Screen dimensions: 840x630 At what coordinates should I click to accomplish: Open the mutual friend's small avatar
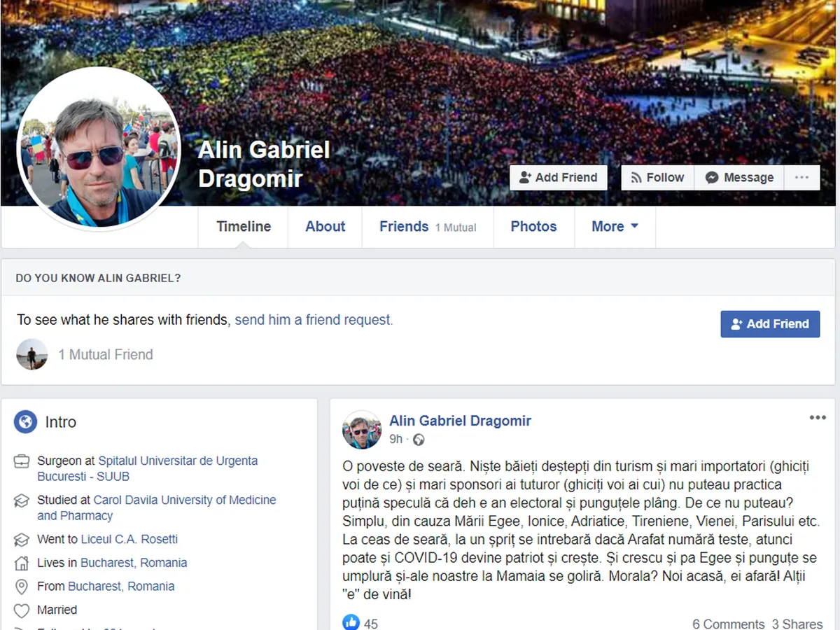[32, 354]
